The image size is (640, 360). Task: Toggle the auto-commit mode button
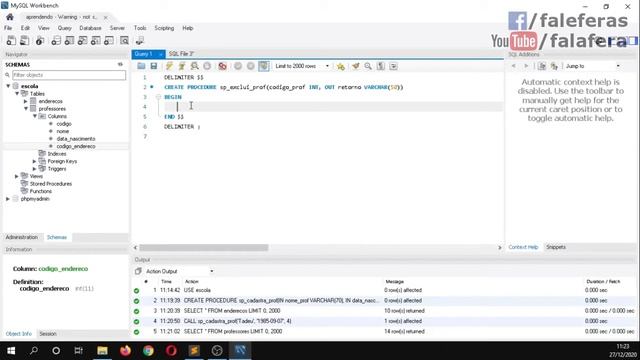tap(264, 66)
